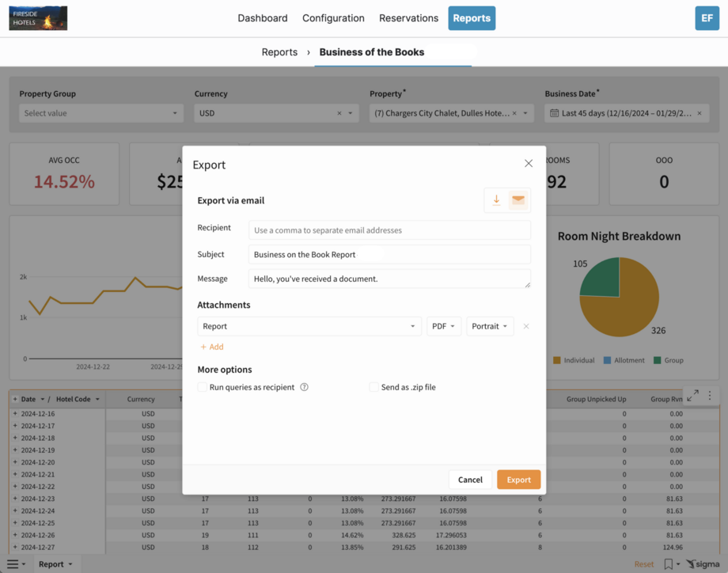The height and width of the screenshot is (573, 728).
Task: Open the Report attachment dropdown
Action: point(309,326)
